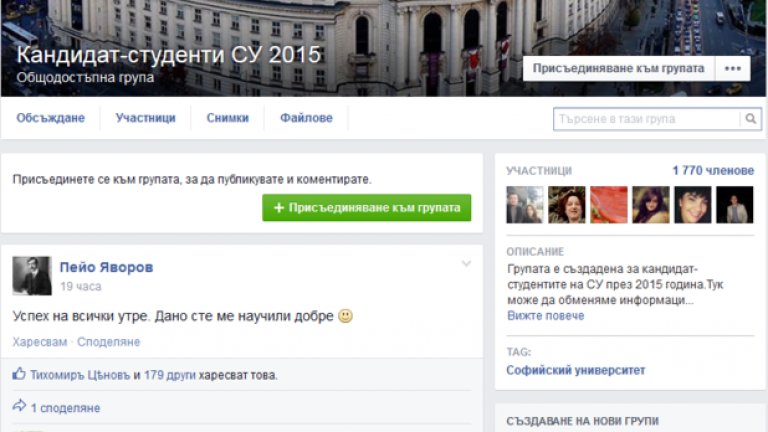
Task: Open the three-dots group options menu
Action: (x=732, y=69)
